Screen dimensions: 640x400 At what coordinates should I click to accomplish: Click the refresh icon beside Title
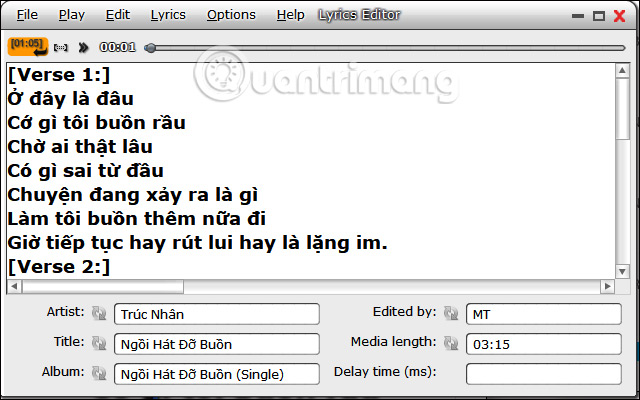pyautogui.click(x=99, y=343)
